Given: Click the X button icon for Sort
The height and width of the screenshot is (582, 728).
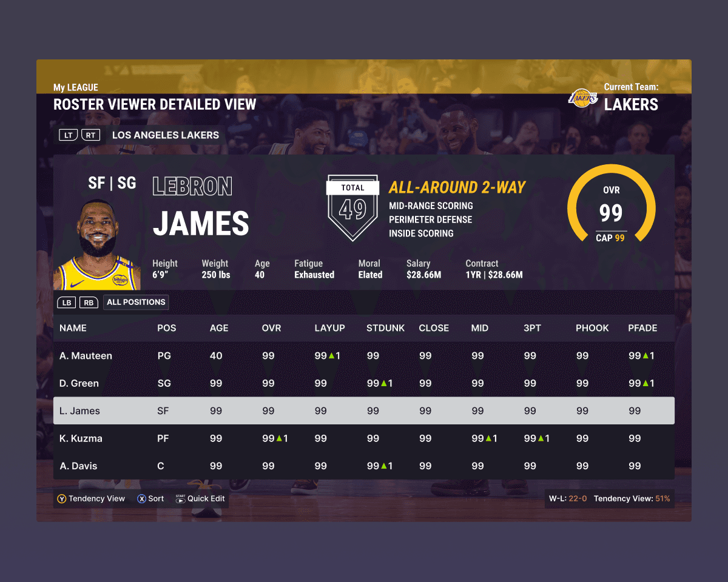Looking at the screenshot, I should (141, 499).
